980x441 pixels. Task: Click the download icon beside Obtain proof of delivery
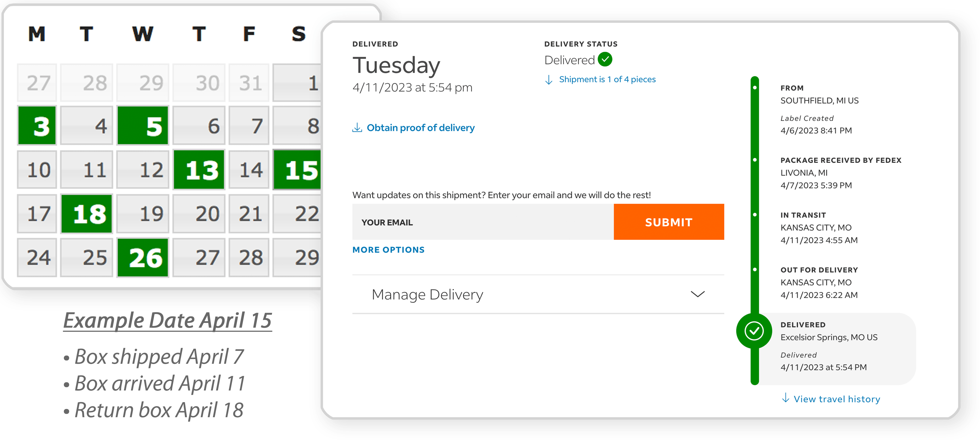pyautogui.click(x=357, y=128)
